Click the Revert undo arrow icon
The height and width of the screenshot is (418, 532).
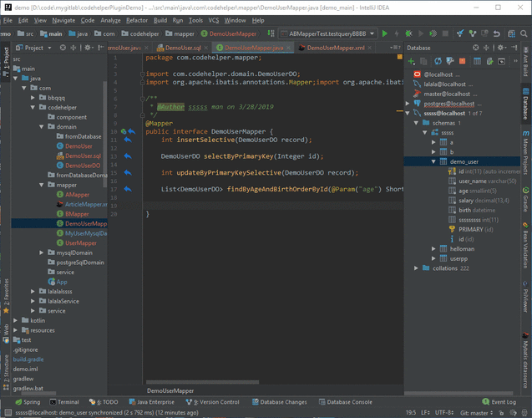(497, 33)
